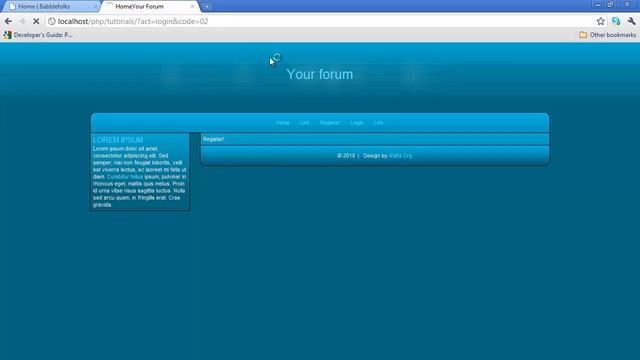This screenshot has height=360, width=640.
Task: Go back using the browser back arrow
Action: click(x=8, y=21)
